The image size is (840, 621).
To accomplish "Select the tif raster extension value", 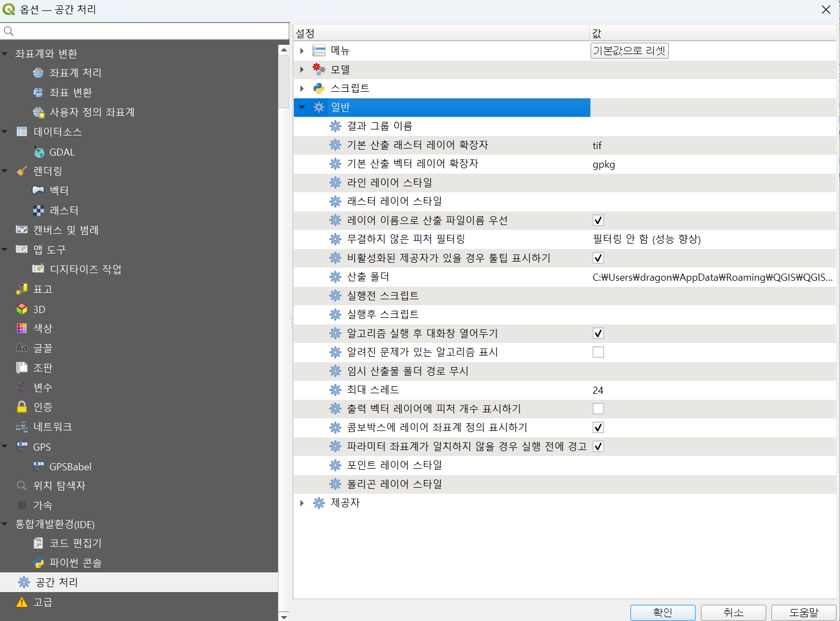I will pyautogui.click(x=597, y=145).
